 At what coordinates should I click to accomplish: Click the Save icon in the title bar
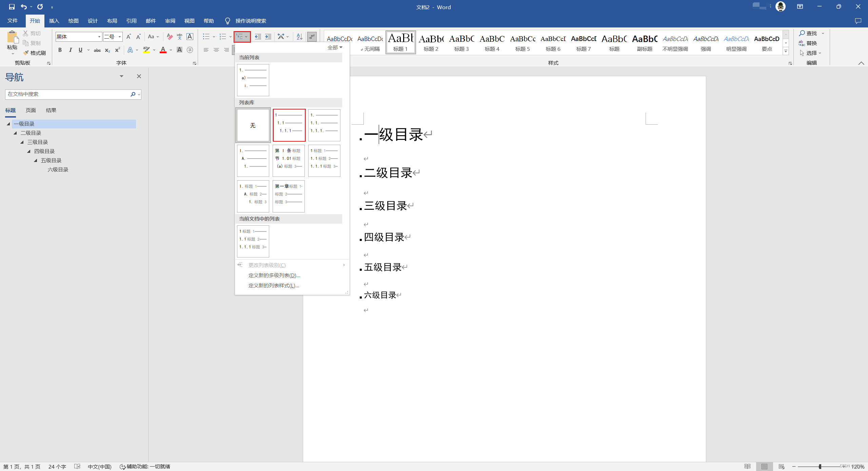pyautogui.click(x=12, y=7)
